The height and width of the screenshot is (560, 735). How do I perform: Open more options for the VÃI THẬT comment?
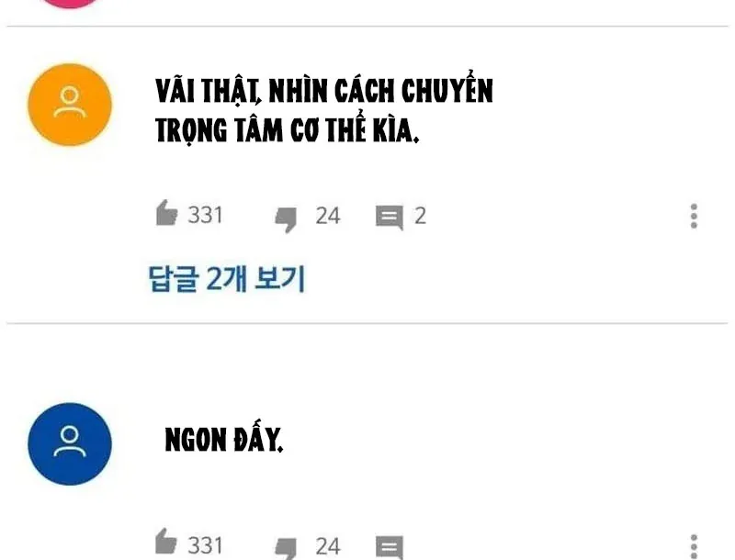click(x=694, y=216)
